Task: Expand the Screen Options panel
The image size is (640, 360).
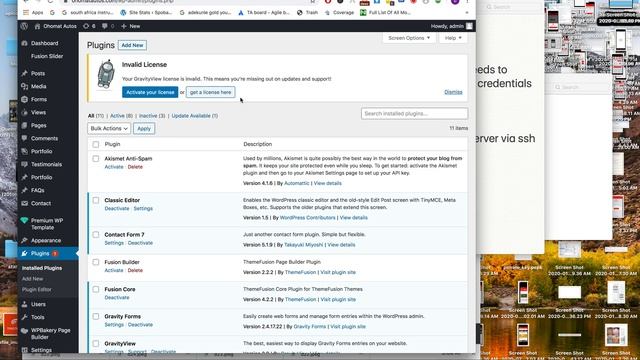Action: pyautogui.click(x=409, y=38)
